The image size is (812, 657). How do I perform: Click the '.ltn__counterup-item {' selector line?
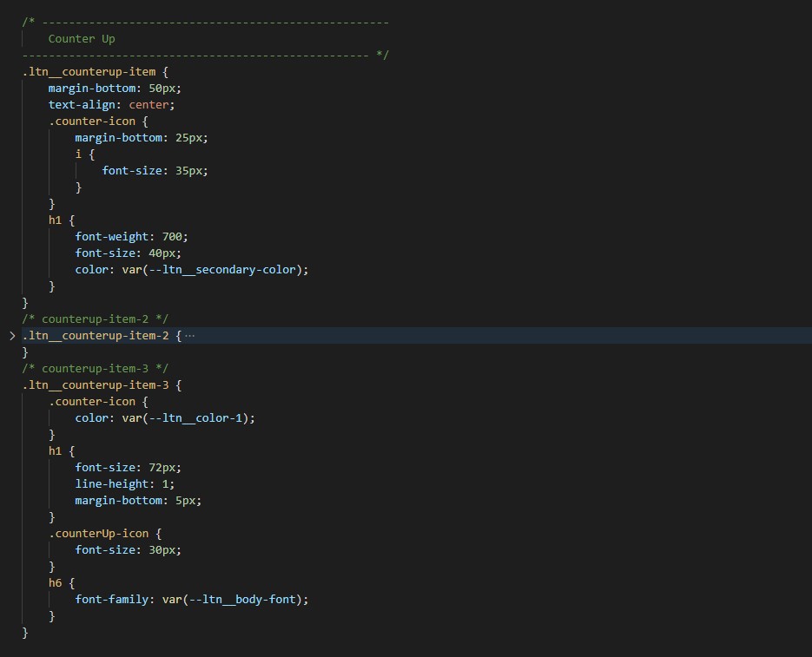96,72
